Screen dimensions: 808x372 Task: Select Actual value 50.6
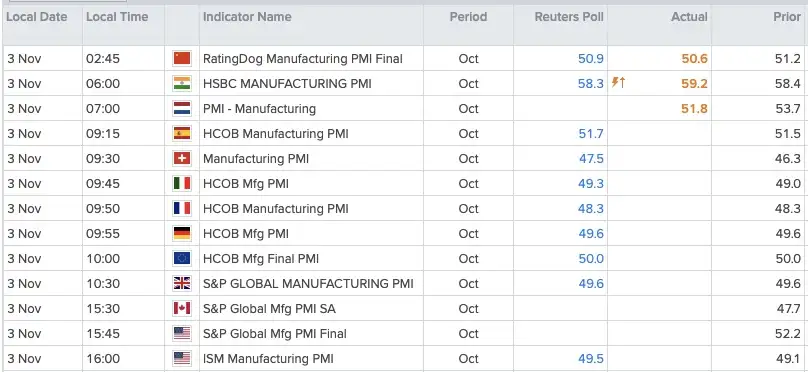coord(694,59)
